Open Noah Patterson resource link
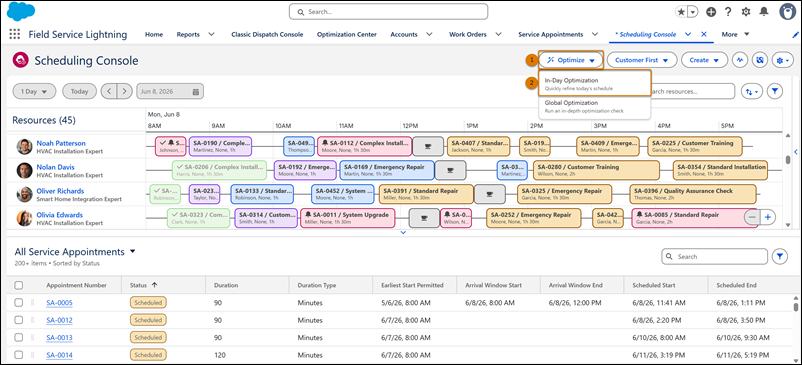This screenshot has height=365, width=802. click(x=61, y=143)
